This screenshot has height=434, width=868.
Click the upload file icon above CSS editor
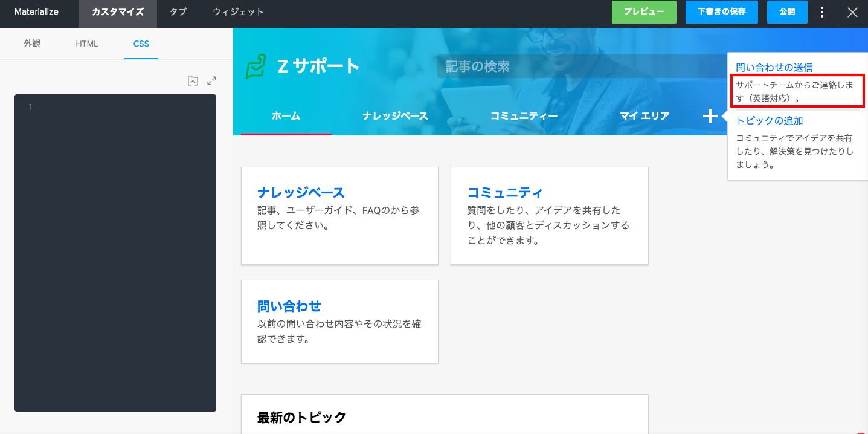(193, 81)
